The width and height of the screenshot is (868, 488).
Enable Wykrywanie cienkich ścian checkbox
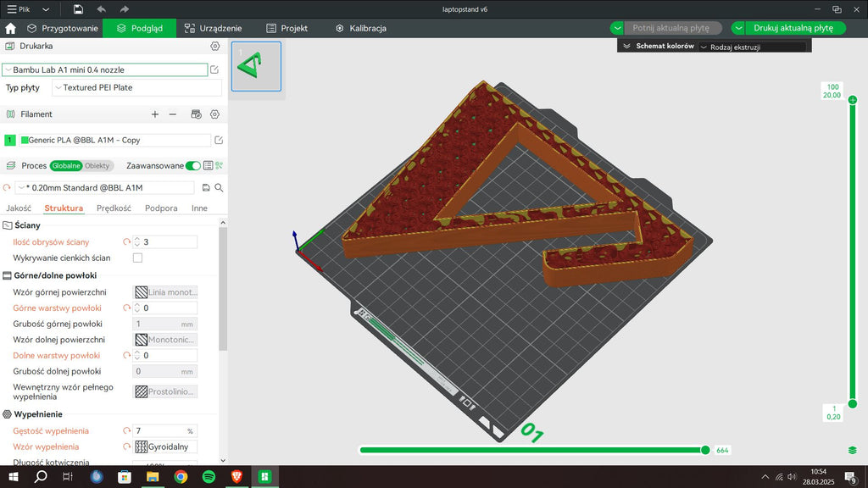(138, 258)
